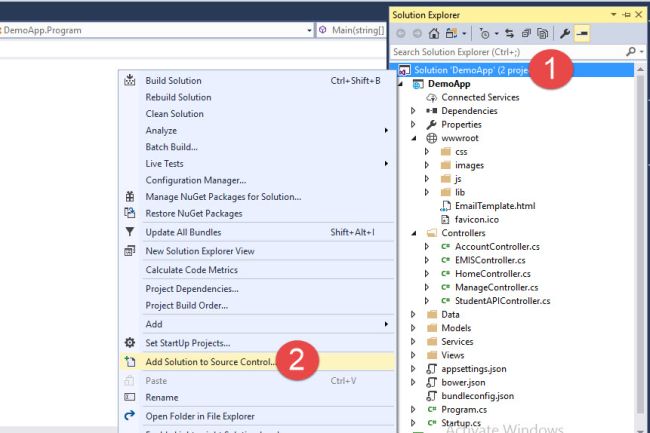Switch views icon in Solution Explorer toolbar
This screenshot has width=650, height=433.
pyautogui.click(x=451, y=34)
